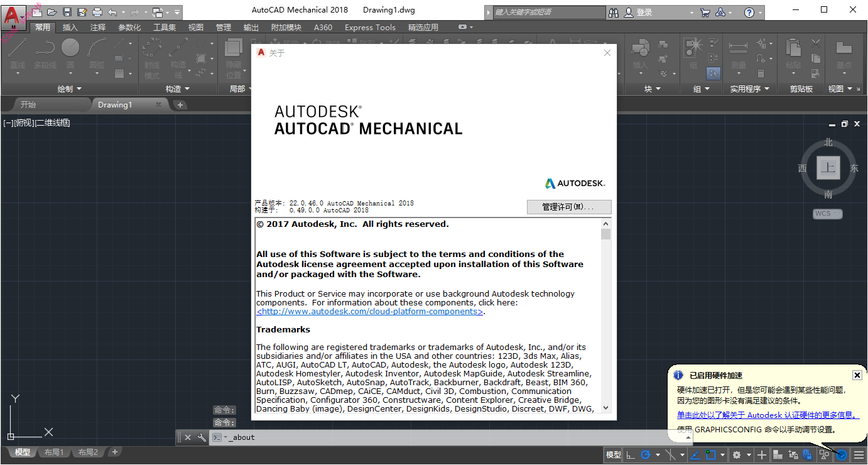This screenshot has height=465, width=868.
Task: Click the Plot printer icon
Action: click(x=97, y=12)
